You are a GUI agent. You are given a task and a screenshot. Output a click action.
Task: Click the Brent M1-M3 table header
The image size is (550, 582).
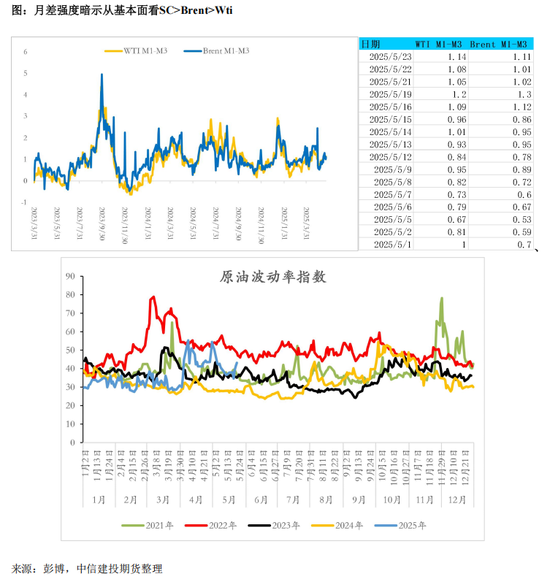[x=498, y=44]
